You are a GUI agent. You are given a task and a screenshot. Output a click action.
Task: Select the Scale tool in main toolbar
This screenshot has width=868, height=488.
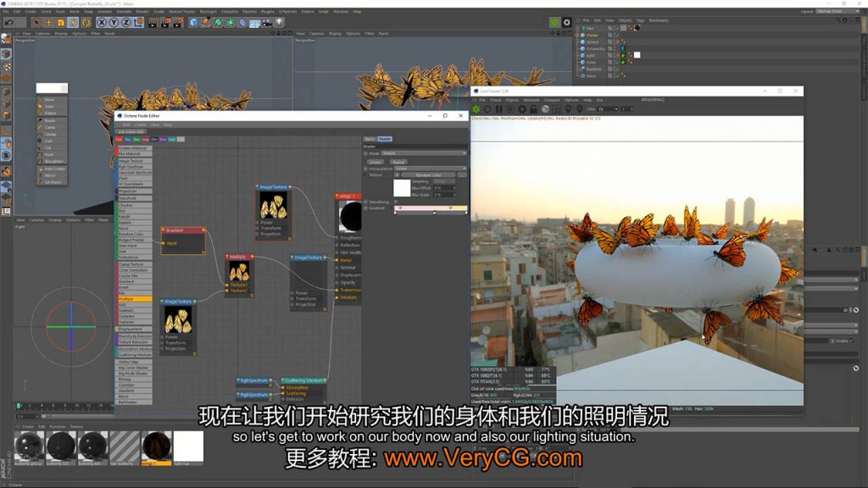(x=61, y=23)
